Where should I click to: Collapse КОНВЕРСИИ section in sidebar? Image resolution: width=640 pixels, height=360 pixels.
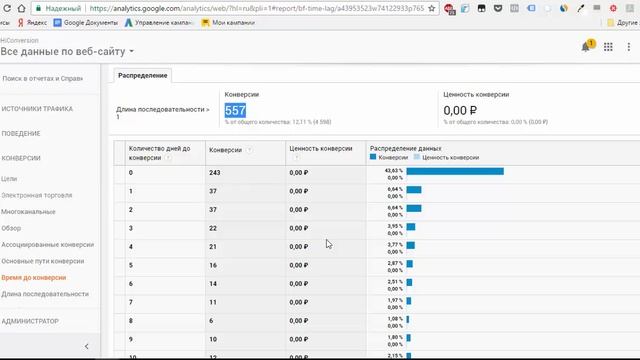(21, 158)
